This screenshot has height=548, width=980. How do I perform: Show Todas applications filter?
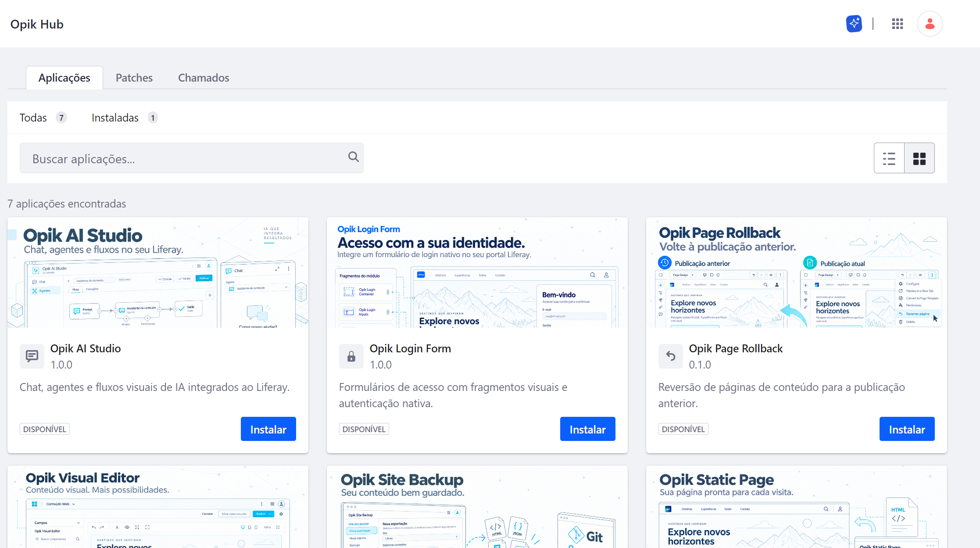[43, 118]
